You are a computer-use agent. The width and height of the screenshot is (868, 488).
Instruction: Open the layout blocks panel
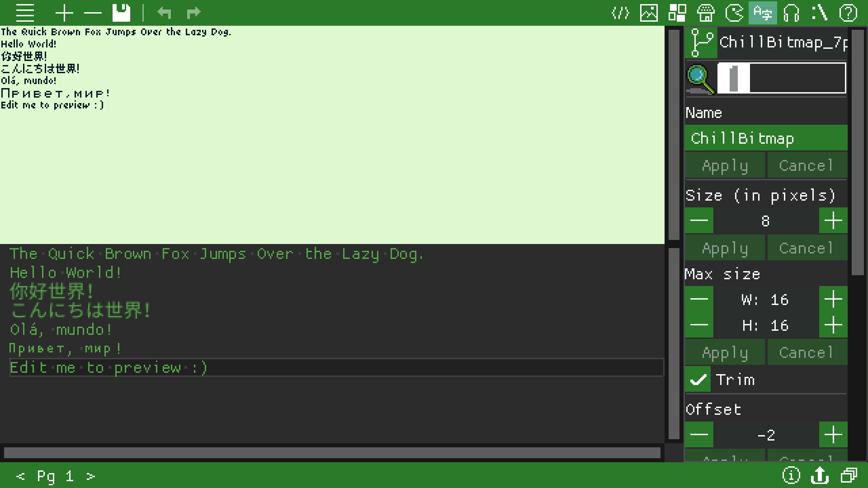coord(677,13)
